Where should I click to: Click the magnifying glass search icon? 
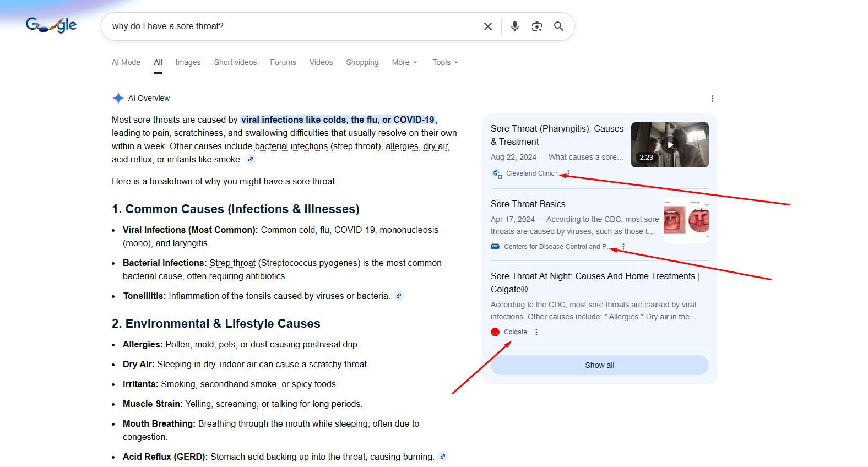tap(558, 26)
